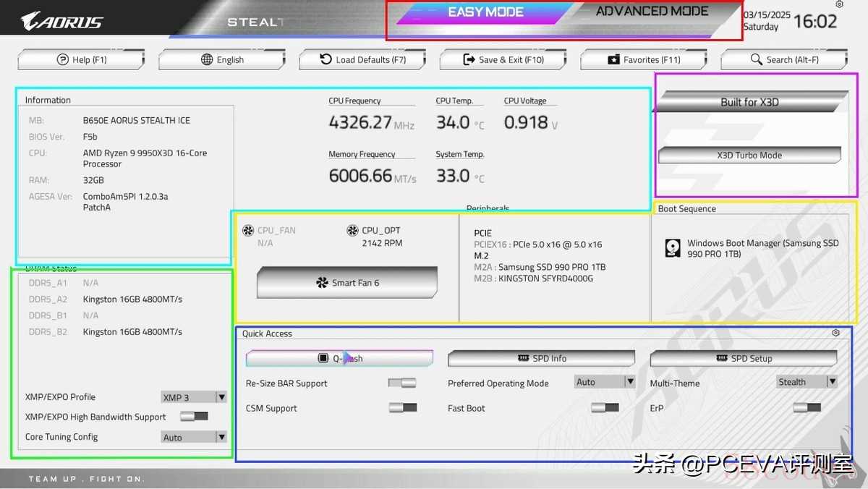The image size is (868, 489).
Task: Open Preferred Operating Mode dropdown
Action: click(x=605, y=382)
